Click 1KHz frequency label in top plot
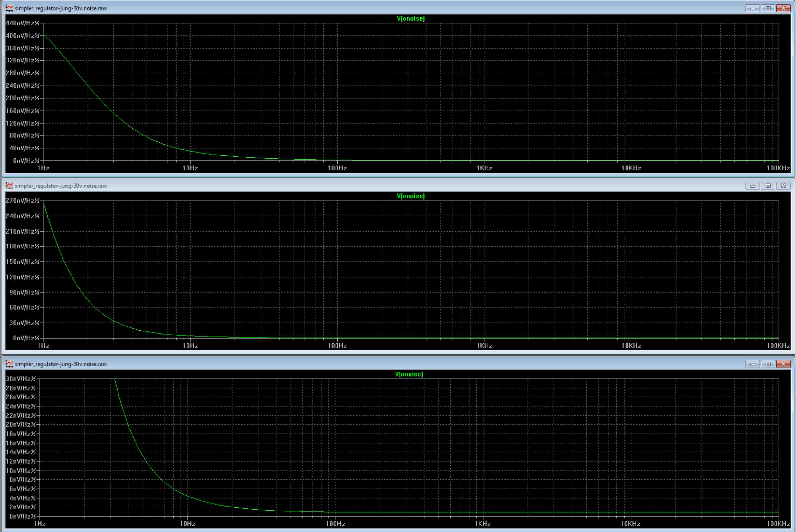This screenshot has width=796, height=532. (484, 168)
